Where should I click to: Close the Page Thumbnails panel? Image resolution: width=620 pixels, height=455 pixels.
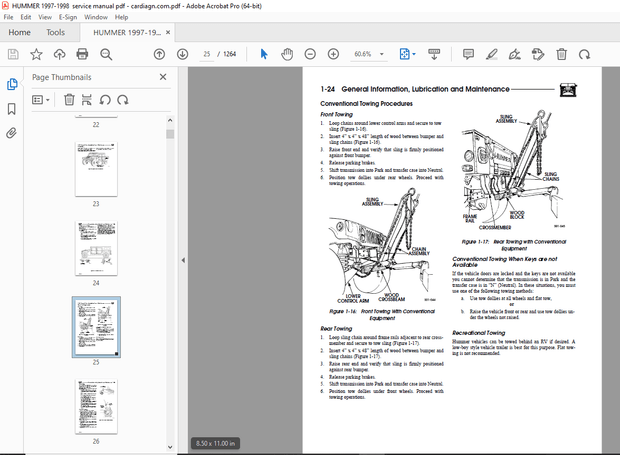163,77
